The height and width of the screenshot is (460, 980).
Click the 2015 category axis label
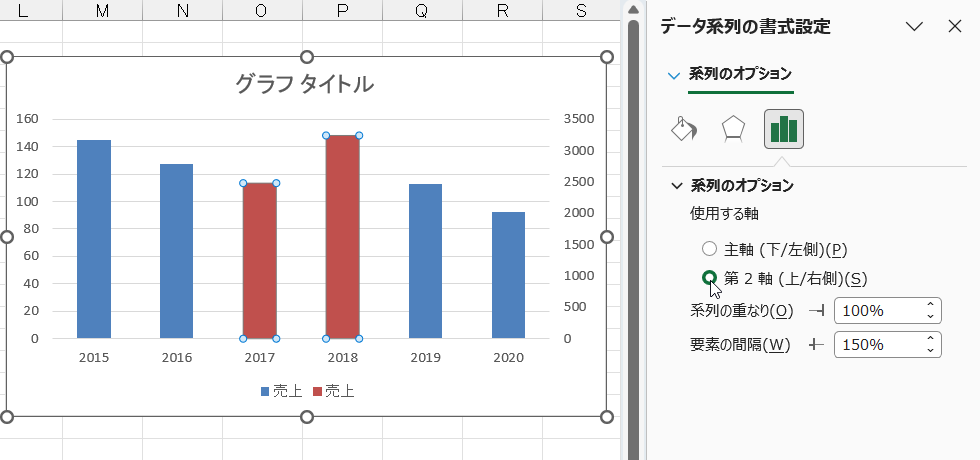tap(94, 358)
